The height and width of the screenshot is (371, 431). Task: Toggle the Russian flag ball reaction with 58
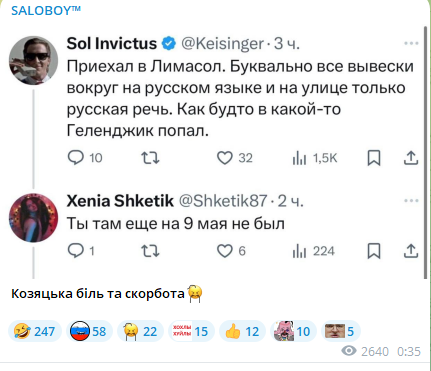coord(89,331)
